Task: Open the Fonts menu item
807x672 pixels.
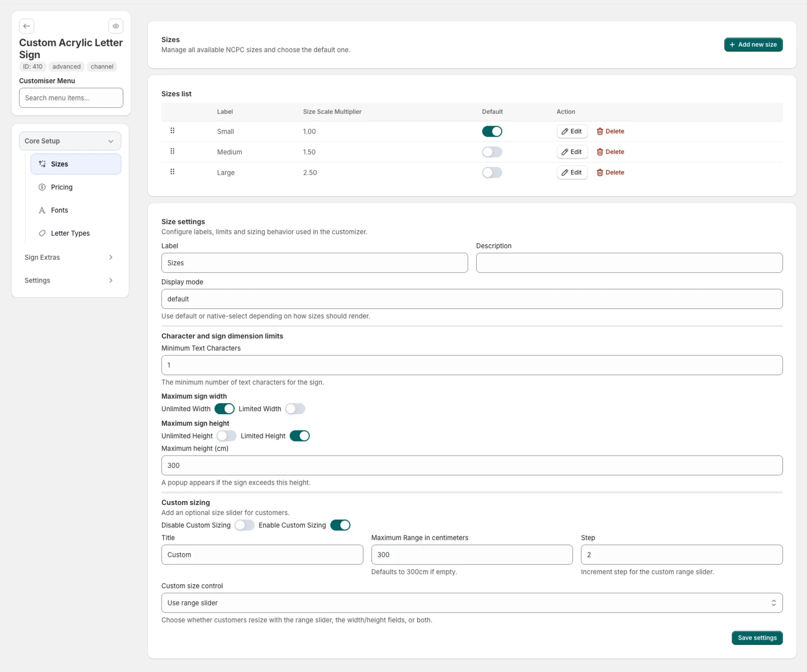Action: click(x=76, y=210)
